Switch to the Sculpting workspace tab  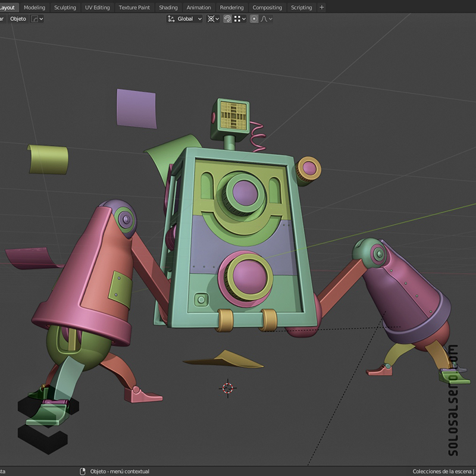click(65, 7)
